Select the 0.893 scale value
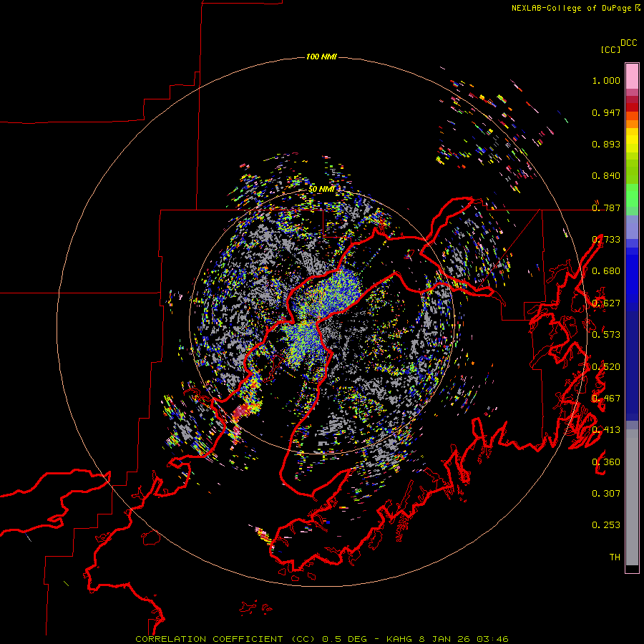 coord(606,144)
